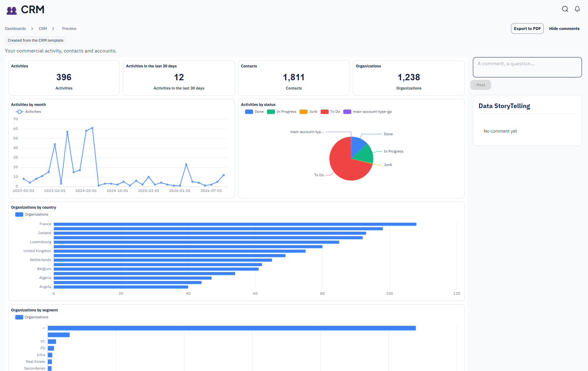Open the CRM breadcrumb link
Screen dimensions: 588x371
click(x=43, y=29)
